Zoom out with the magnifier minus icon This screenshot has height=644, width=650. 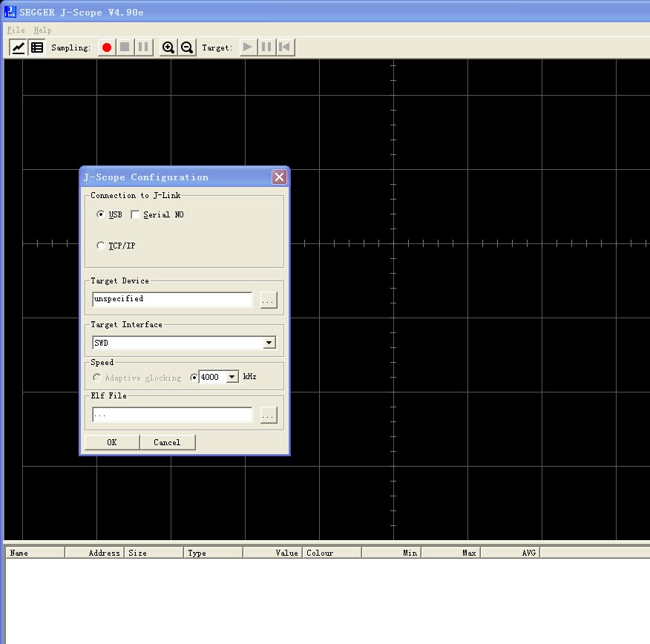[187, 47]
